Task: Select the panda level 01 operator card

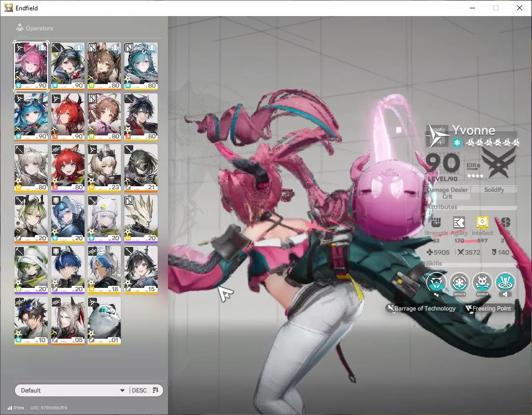Action: pos(104,321)
